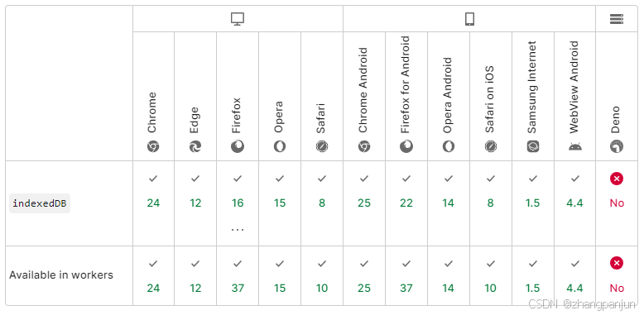Click the red X for Deno indexedDB
644x315 pixels.
pyautogui.click(x=617, y=179)
